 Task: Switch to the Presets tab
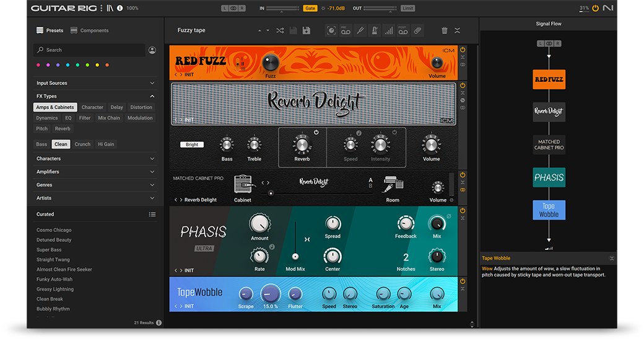(50, 30)
